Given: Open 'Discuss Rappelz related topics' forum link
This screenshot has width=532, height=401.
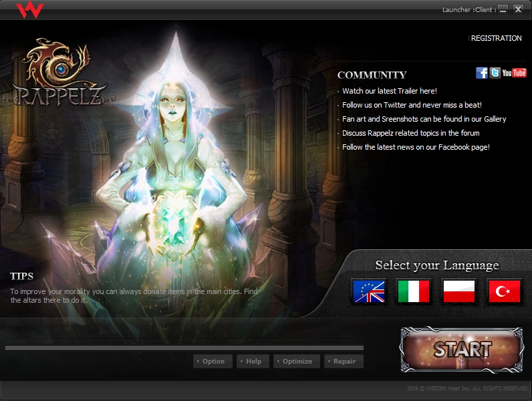Looking at the screenshot, I should tap(411, 133).
